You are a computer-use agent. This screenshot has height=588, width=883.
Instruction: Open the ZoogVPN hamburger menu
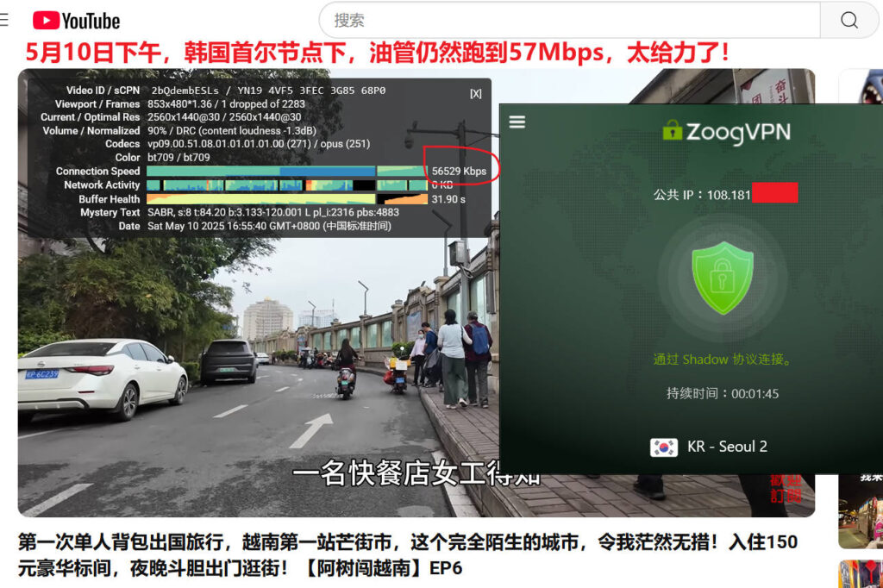click(x=517, y=122)
